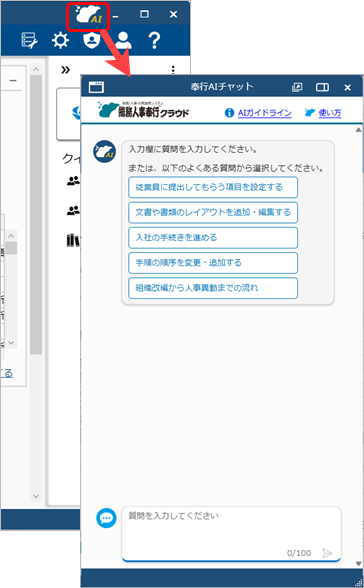
Task: Maximize the main application window
Action: (144, 14)
